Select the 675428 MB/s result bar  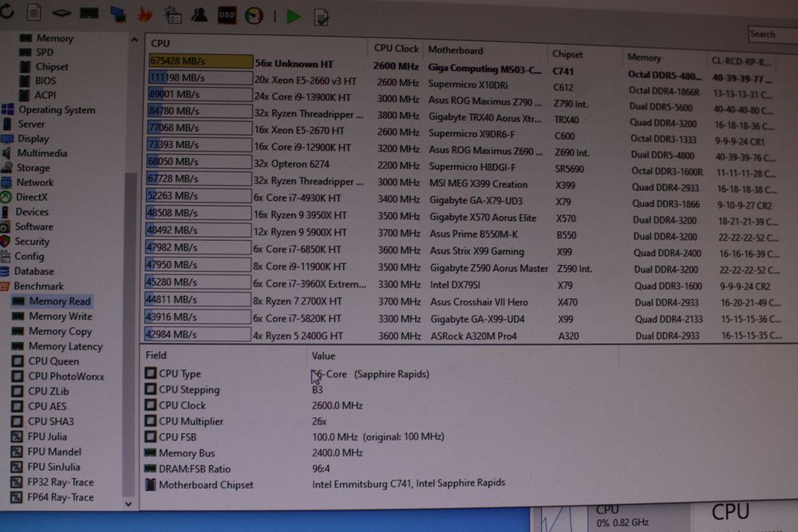tap(200, 61)
